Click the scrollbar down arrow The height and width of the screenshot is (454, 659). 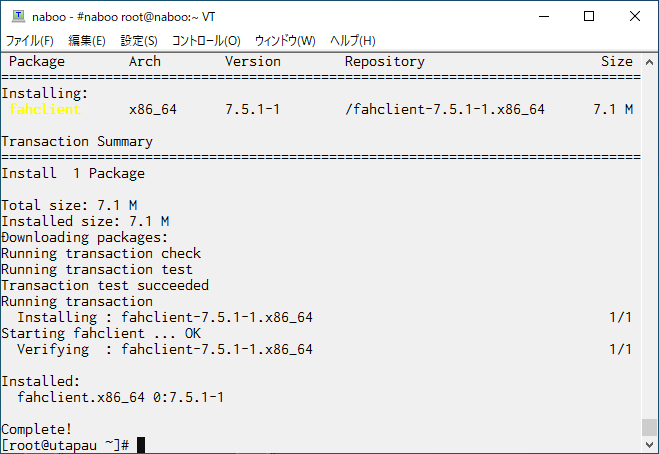tap(649, 444)
